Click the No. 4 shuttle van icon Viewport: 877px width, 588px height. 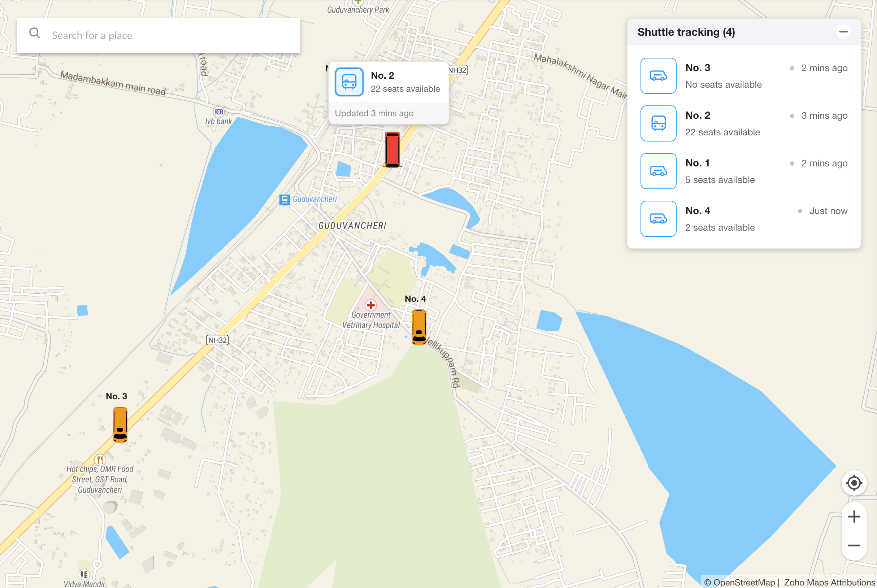click(658, 219)
